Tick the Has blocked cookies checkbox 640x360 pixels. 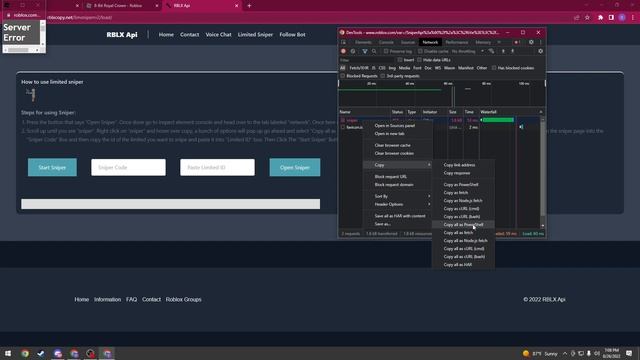click(x=494, y=68)
